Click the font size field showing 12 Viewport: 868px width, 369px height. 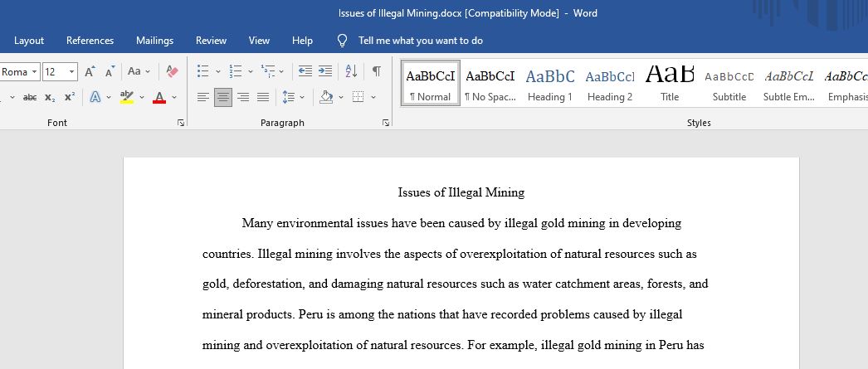click(55, 72)
